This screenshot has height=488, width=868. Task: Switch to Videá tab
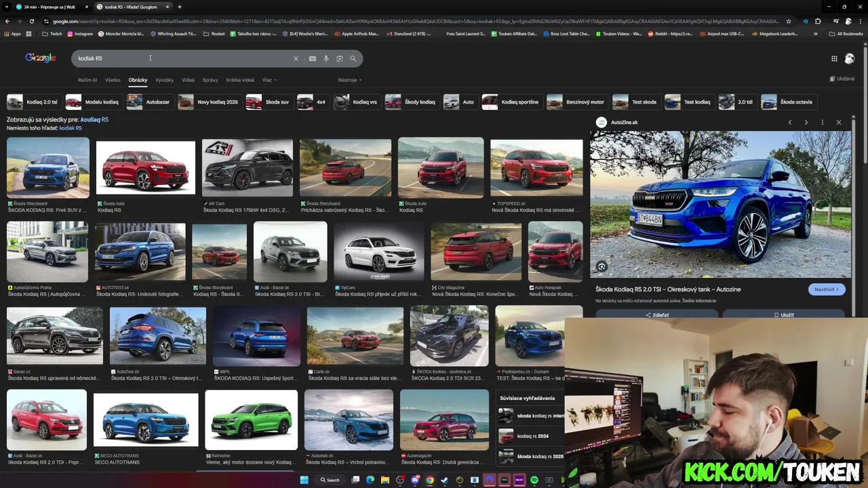188,80
